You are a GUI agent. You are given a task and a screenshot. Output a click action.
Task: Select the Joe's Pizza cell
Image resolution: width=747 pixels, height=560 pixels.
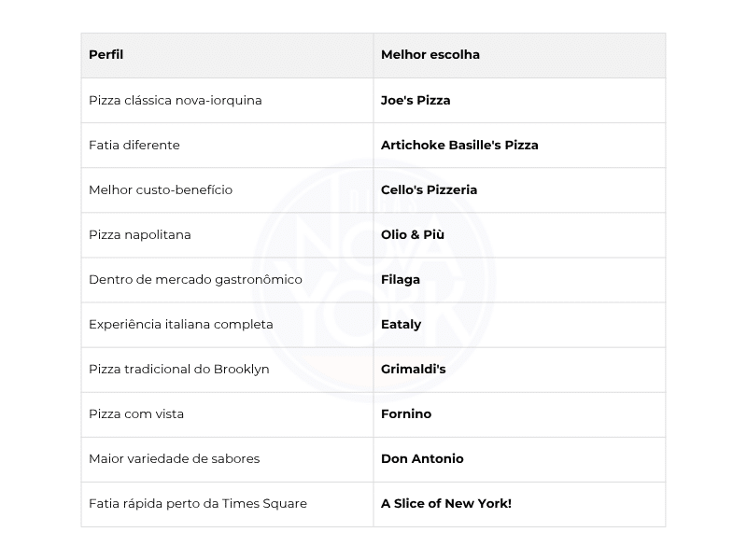click(x=416, y=101)
